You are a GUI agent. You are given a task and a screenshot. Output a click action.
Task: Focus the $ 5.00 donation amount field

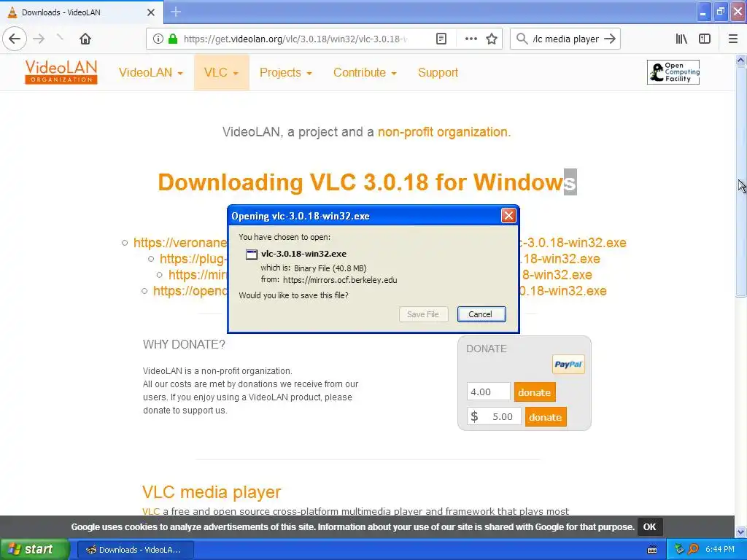click(x=494, y=416)
